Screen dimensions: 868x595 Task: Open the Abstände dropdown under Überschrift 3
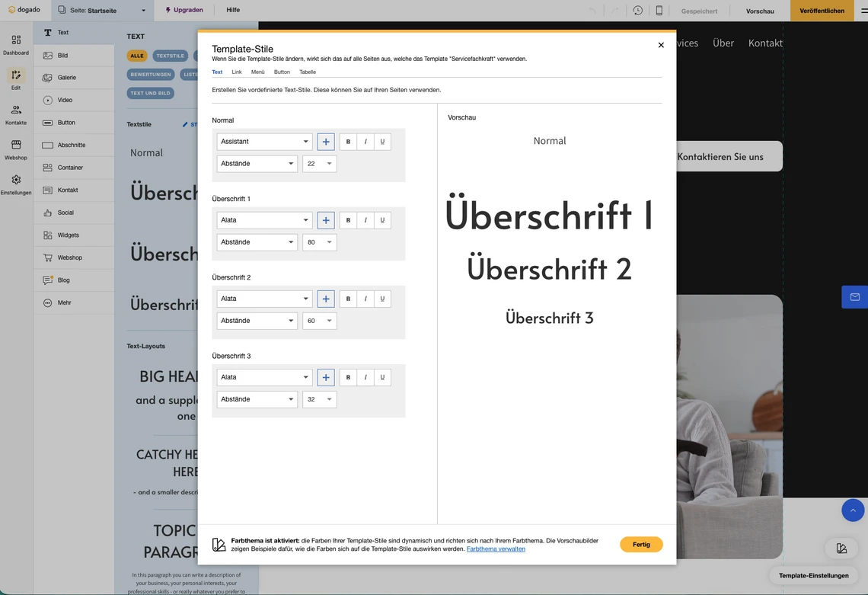257,398
